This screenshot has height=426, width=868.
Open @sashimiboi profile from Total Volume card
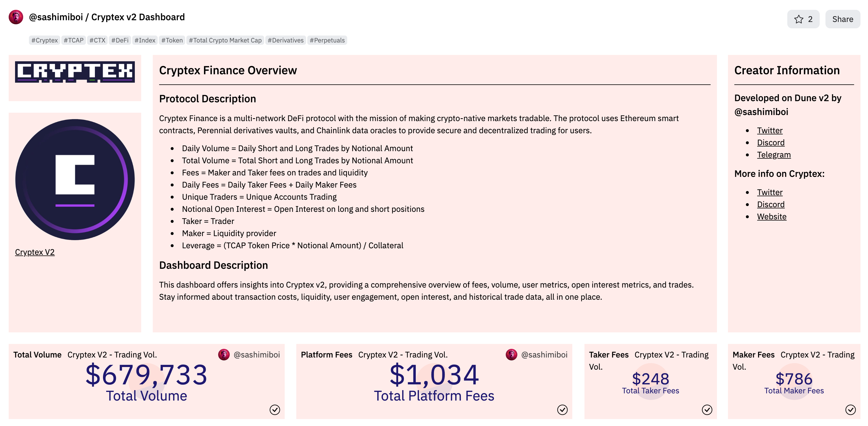[257, 355]
